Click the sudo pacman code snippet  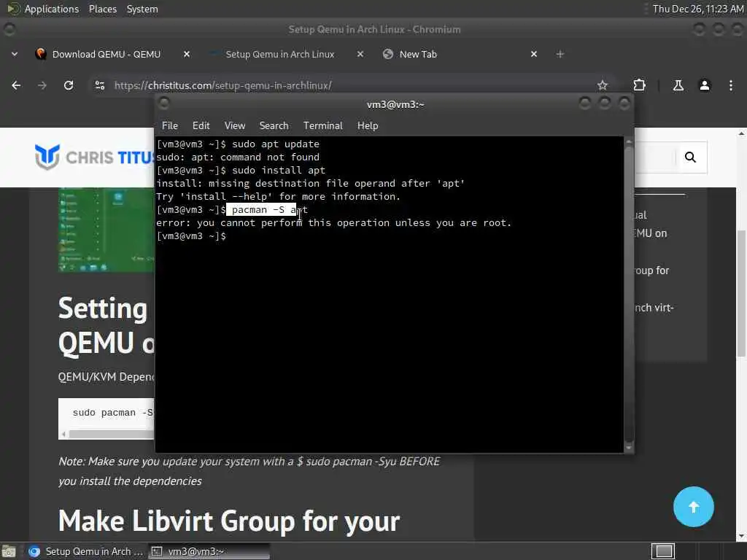tap(113, 413)
